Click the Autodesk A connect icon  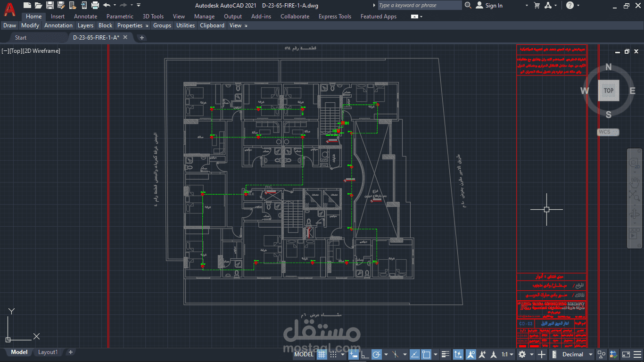tap(548, 5)
